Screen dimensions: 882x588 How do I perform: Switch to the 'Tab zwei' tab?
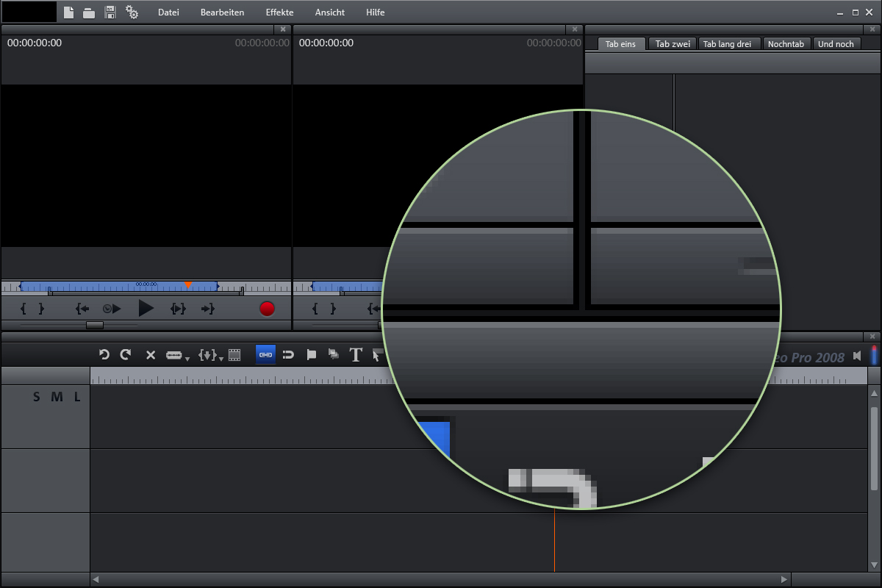673,44
